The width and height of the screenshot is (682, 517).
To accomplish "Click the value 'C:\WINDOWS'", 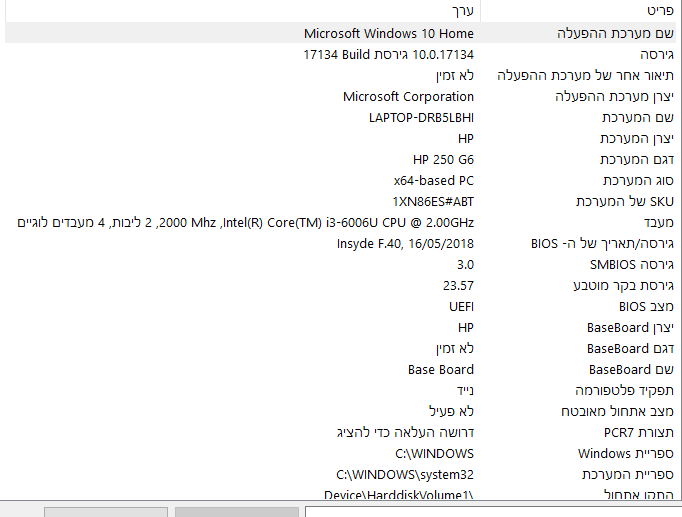I will tap(434, 454).
